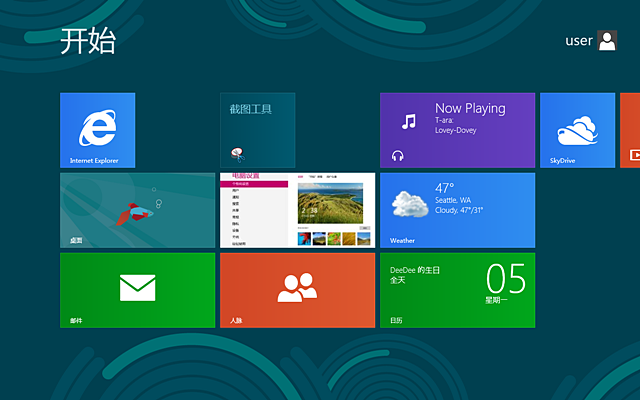Image resolution: width=640 pixels, height=400 pixels.
Task: Click the '05' date number
Action: (506, 278)
